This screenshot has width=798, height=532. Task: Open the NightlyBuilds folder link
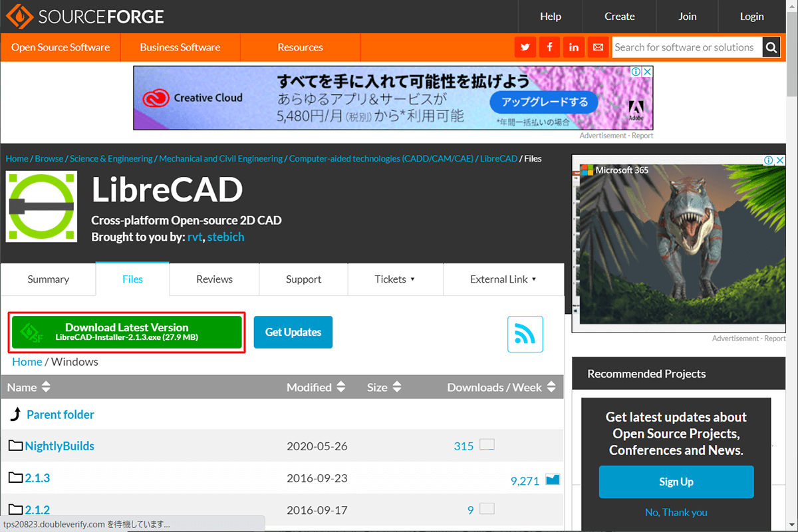(59, 446)
